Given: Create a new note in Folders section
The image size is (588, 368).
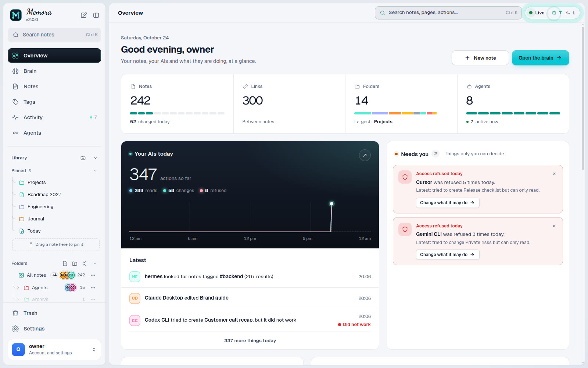Looking at the screenshot, I should [65, 263].
